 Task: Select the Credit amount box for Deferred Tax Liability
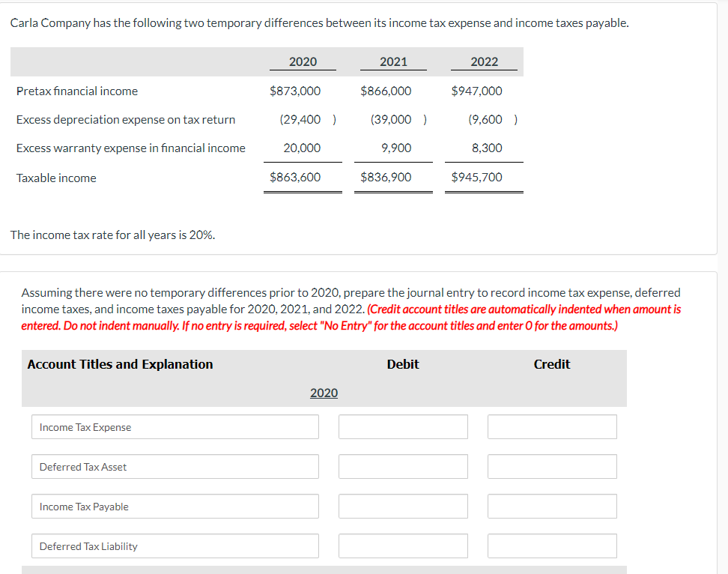(x=552, y=546)
